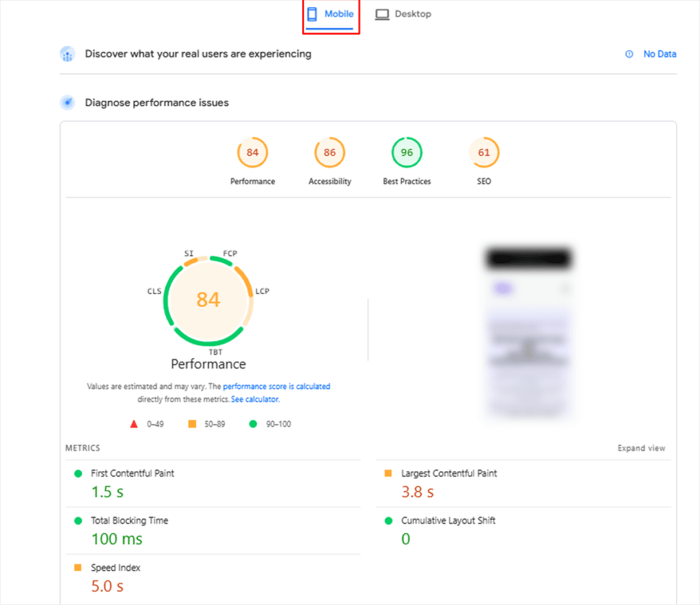
Task: Click the Largest Contentful Paint metric label
Action: point(448,473)
